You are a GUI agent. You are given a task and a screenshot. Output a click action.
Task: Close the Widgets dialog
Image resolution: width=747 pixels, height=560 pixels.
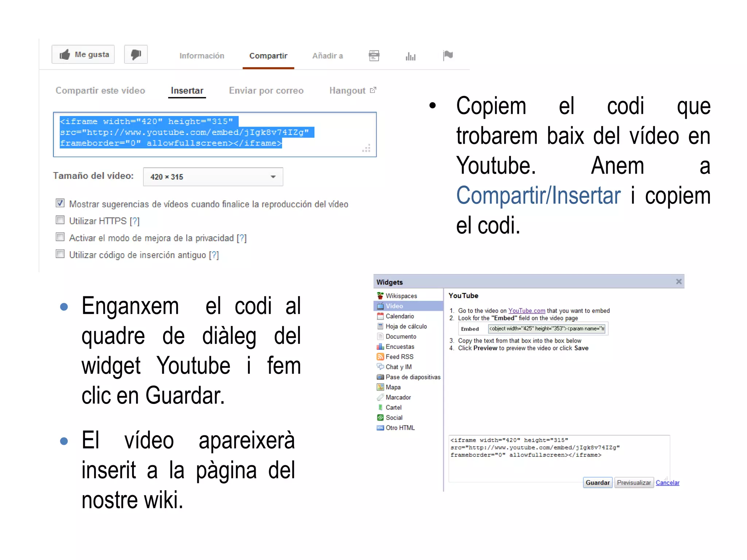678,281
